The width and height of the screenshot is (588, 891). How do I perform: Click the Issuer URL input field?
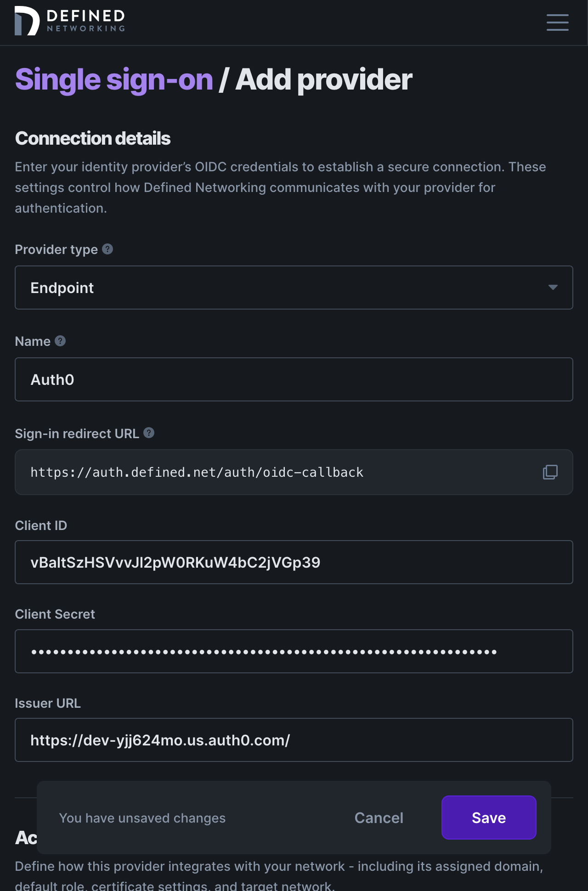coord(294,739)
